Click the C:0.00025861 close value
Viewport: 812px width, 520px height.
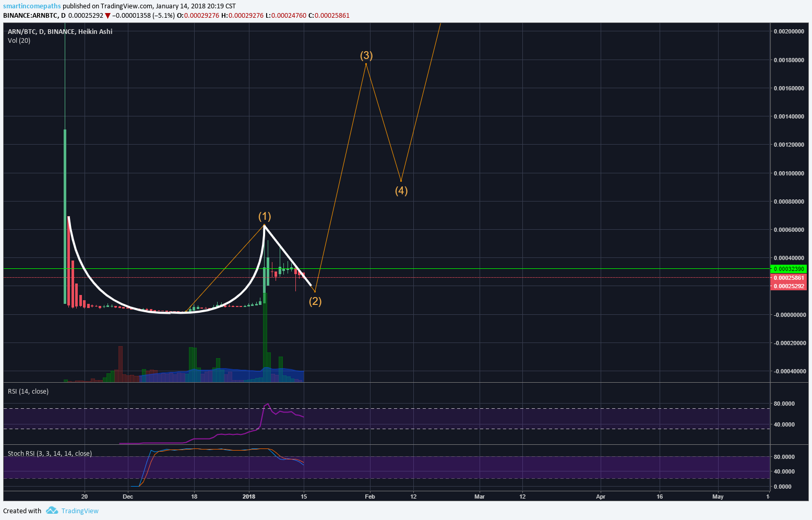(x=329, y=16)
